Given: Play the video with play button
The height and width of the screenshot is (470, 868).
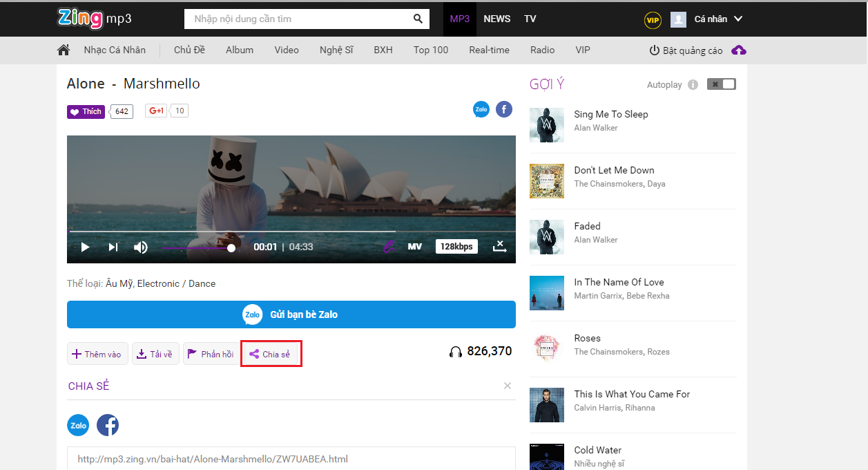Looking at the screenshot, I should 85,247.
